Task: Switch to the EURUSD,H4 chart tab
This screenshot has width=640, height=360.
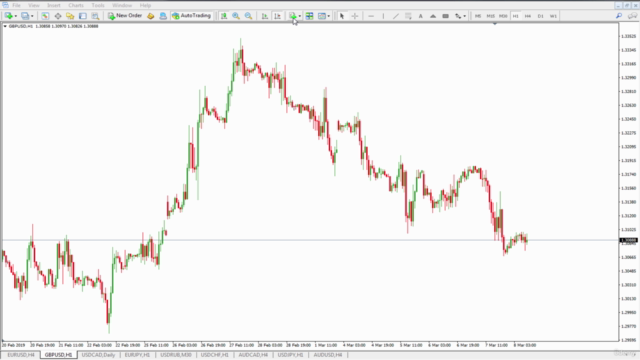Action: (20, 355)
